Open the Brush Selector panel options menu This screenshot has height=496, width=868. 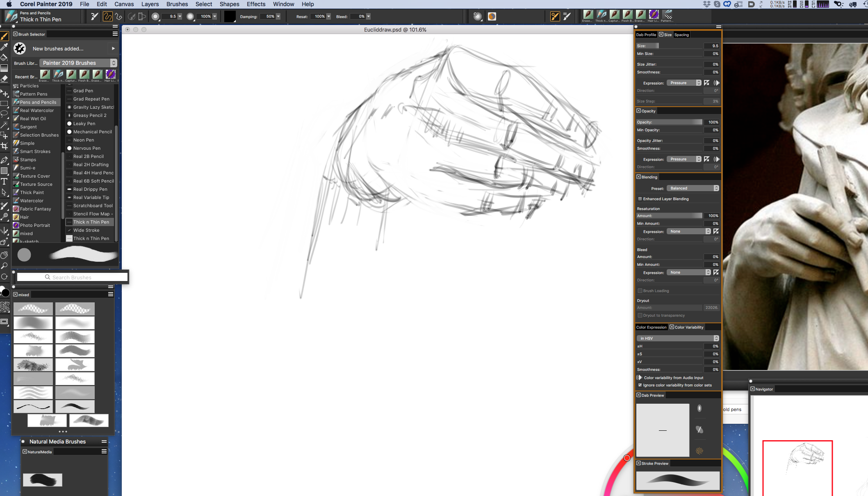(x=115, y=34)
